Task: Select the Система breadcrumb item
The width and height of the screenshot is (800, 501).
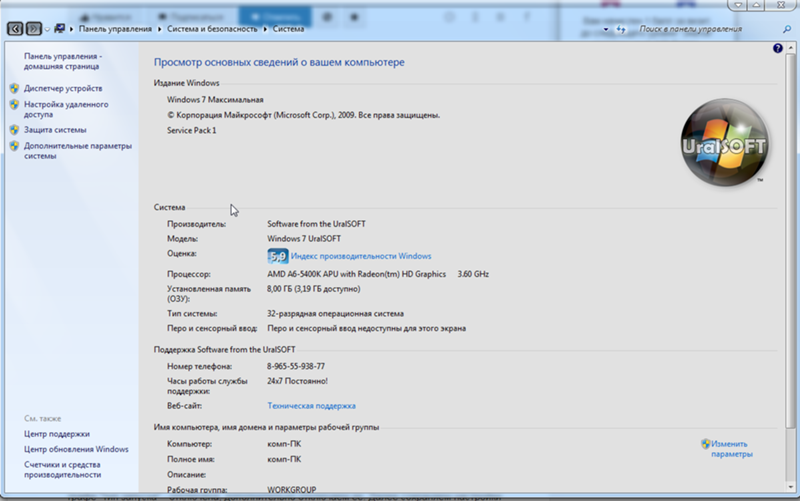Action: [288, 29]
